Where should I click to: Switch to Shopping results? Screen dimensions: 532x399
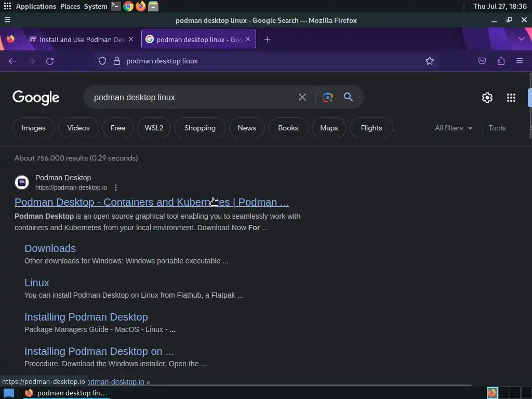tap(200, 128)
